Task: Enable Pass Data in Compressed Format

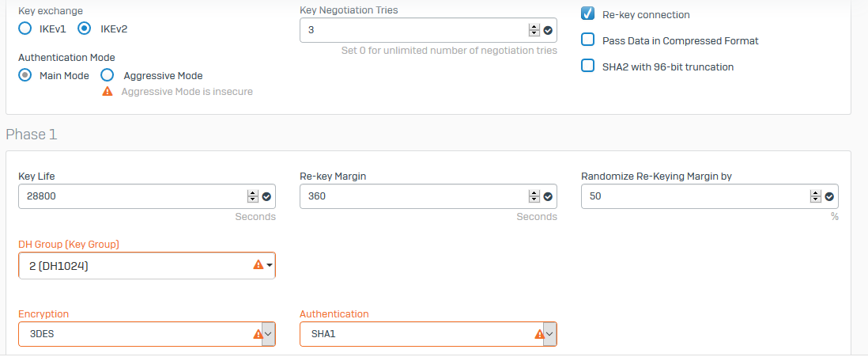Action: pyautogui.click(x=588, y=40)
